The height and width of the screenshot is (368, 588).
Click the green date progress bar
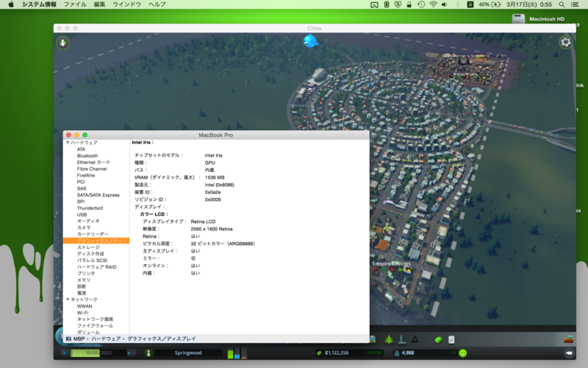85,353
